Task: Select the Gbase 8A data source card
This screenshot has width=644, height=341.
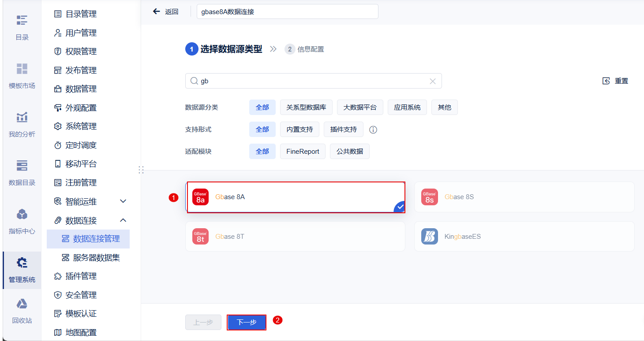Action: (295, 197)
